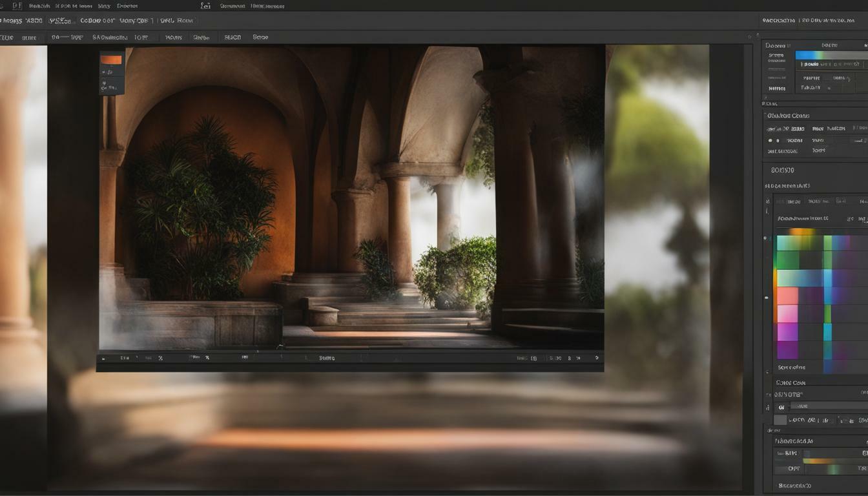Click the bracketed icon in the top bar center

205,6
